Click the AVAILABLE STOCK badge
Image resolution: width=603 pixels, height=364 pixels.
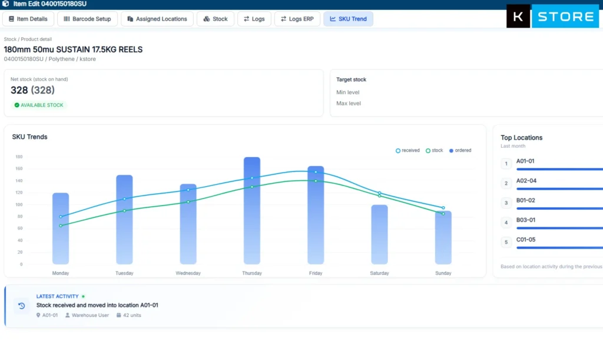(x=39, y=105)
